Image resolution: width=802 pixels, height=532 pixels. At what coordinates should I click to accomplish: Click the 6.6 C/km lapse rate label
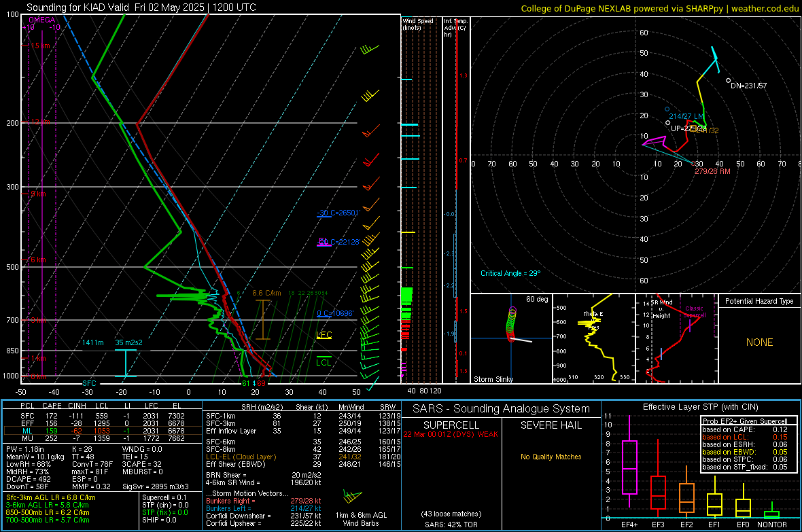click(266, 293)
